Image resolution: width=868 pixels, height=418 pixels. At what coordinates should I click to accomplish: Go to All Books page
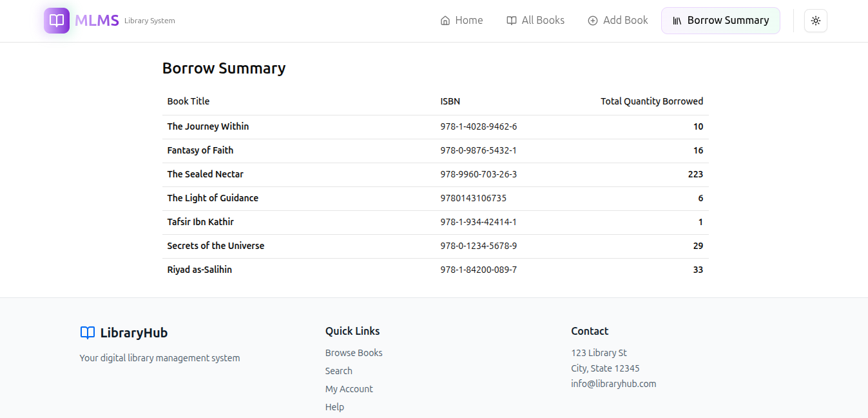(535, 21)
